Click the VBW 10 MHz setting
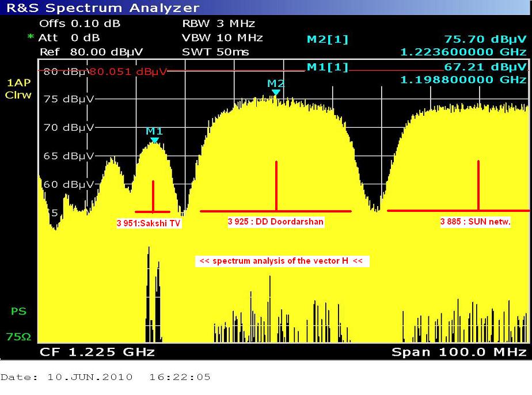The height and width of the screenshot is (395, 532). click(222, 38)
